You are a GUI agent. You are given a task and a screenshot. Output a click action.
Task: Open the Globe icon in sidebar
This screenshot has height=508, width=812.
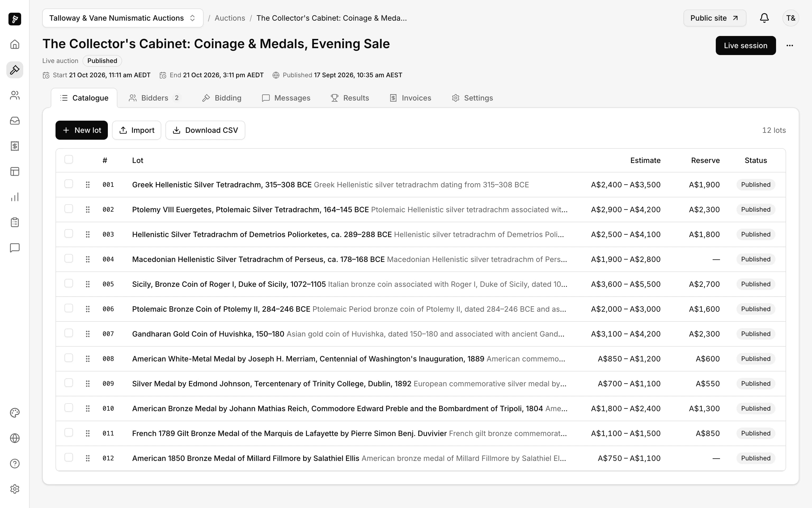pyautogui.click(x=15, y=438)
